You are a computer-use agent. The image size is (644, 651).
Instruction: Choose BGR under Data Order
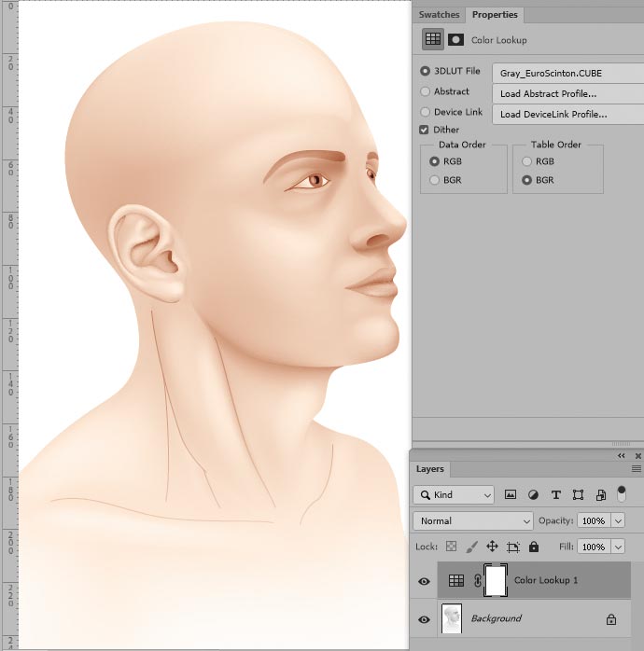pos(434,180)
